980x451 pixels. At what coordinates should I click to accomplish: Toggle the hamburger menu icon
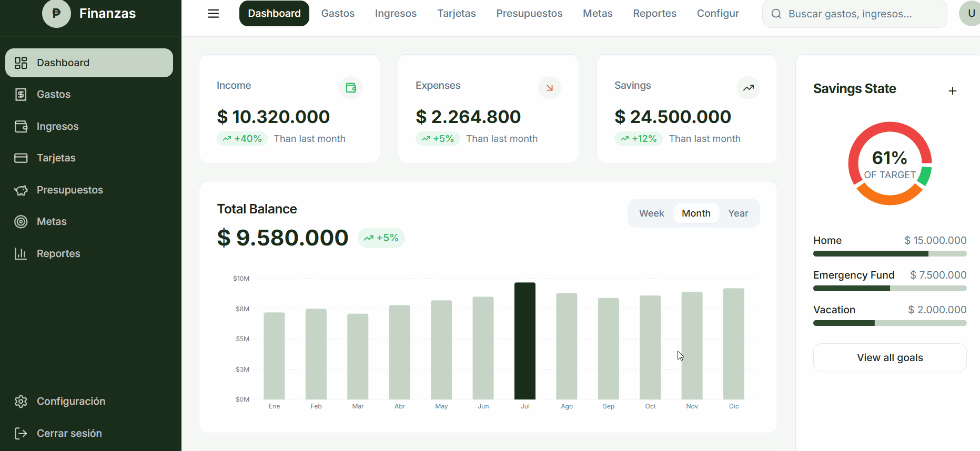point(213,14)
